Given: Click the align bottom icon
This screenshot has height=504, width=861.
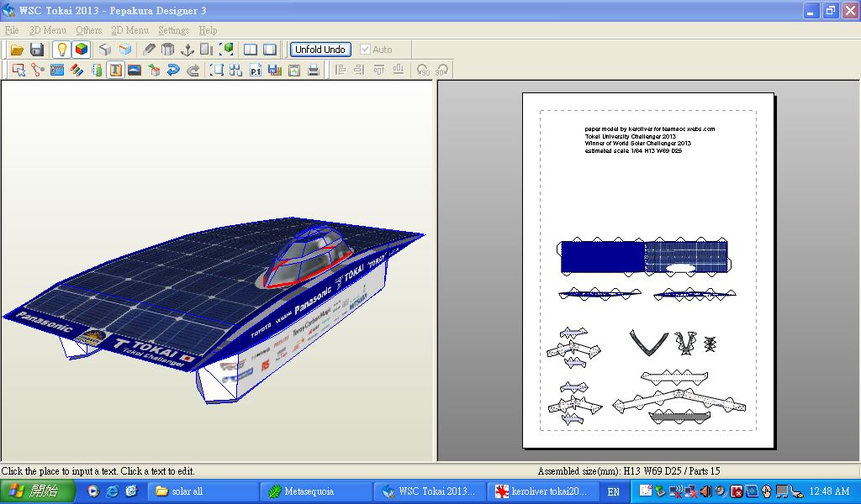Looking at the screenshot, I should coord(399,71).
